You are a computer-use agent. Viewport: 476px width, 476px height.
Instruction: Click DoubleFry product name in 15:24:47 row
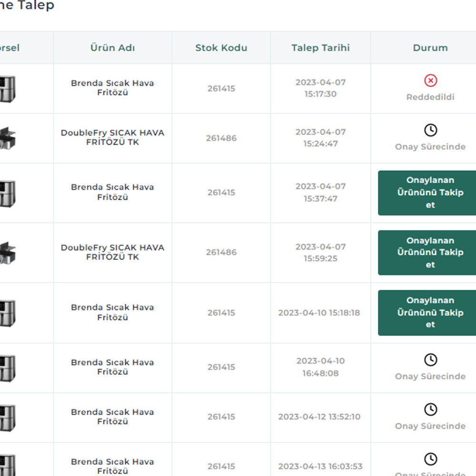[112, 138]
